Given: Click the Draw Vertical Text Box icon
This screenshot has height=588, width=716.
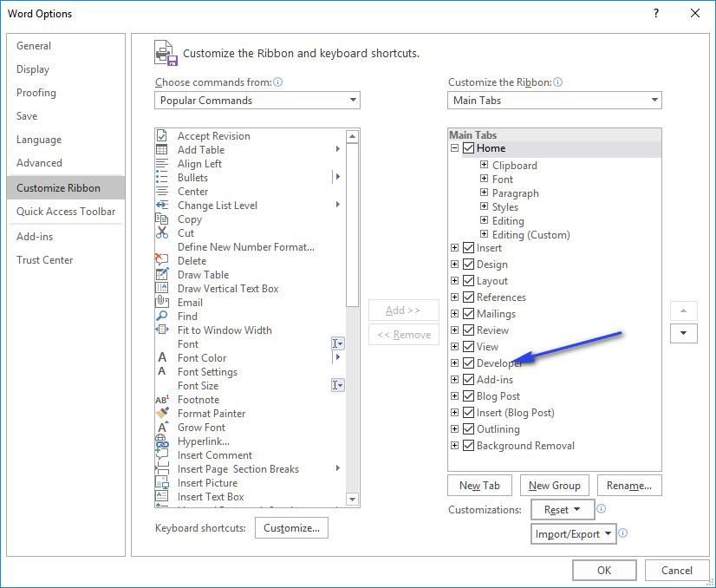Looking at the screenshot, I should (161, 288).
